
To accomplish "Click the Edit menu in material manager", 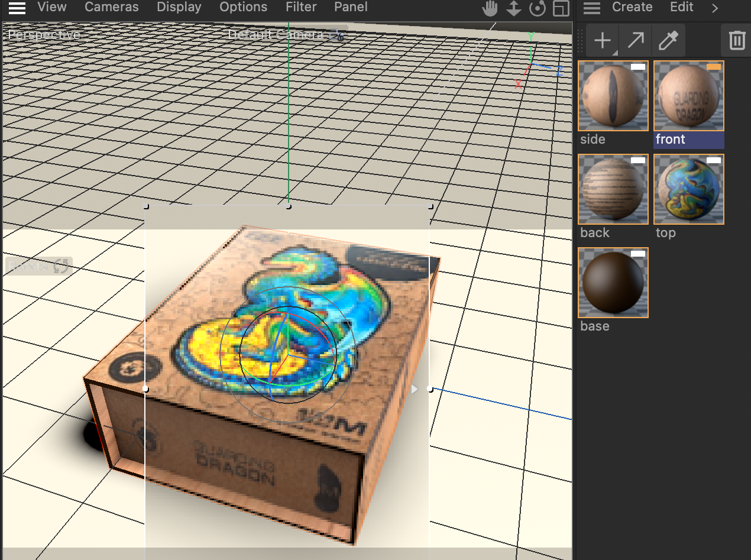I will [x=681, y=7].
